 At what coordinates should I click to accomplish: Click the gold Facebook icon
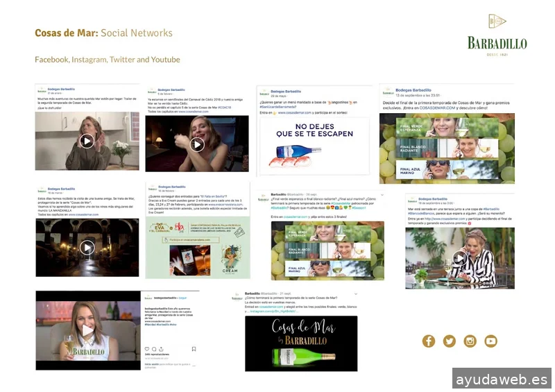(428, 341)
